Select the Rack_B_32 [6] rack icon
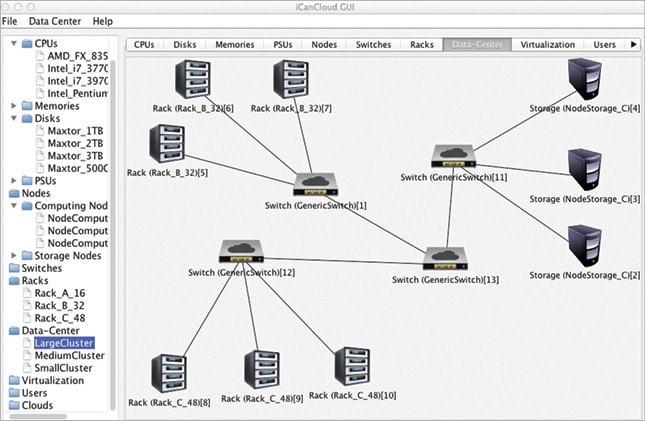The width and height of the screenshot is (645, 421). (193, 79)
